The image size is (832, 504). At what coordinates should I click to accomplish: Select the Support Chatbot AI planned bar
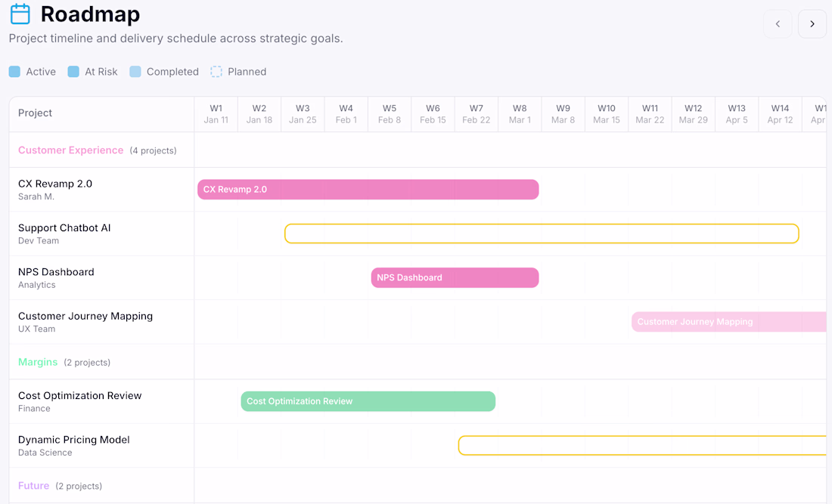[542, 233]
